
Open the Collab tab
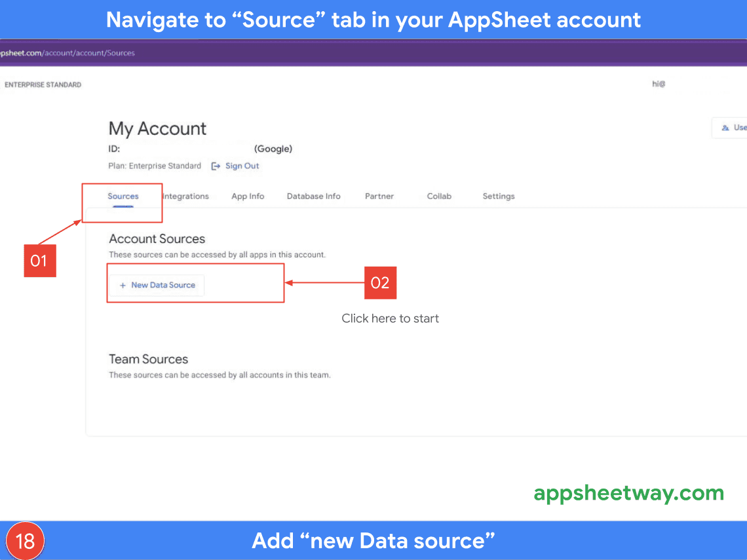pyautogui.click(x=439, y=196)
